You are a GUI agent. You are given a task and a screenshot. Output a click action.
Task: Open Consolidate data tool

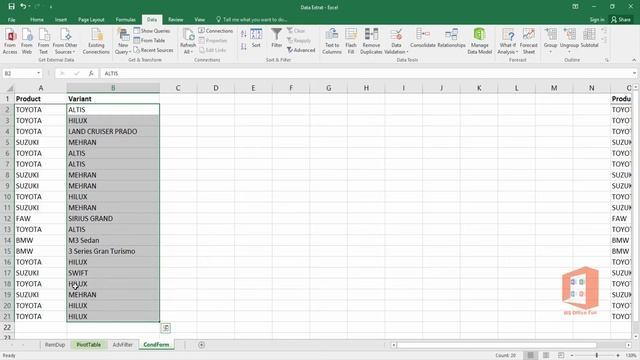coord(422,38)
